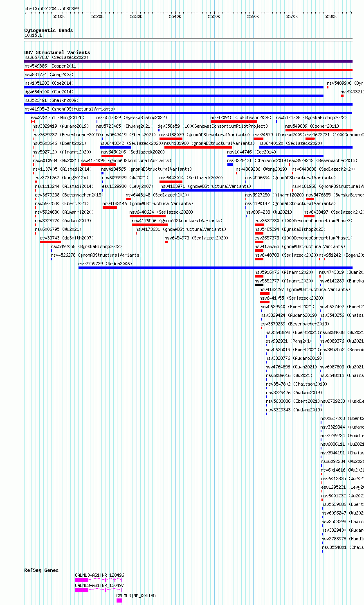Open the nsv5927120 (Almarri2020) label
The image size is (364, 605).
[62, 152]
